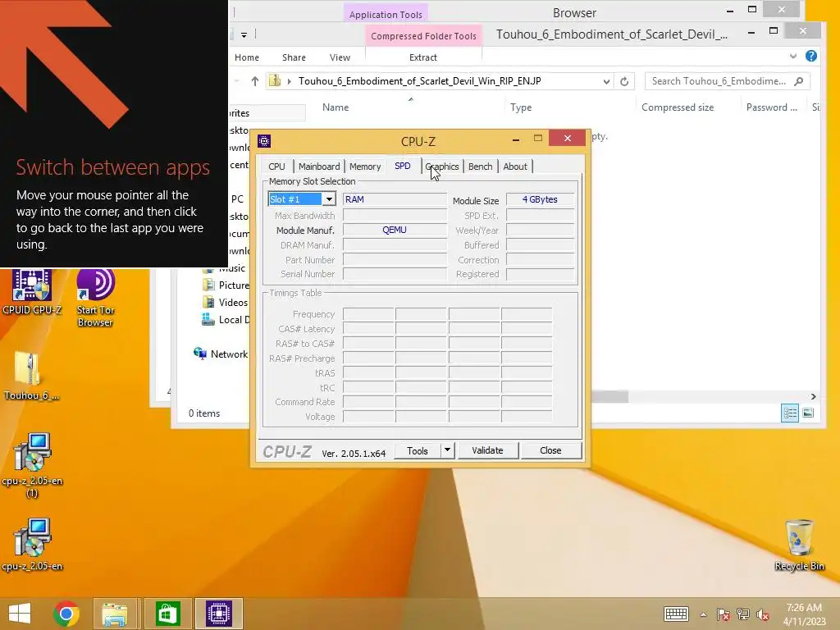Select Pictures in the navigation pane

tap(225, 285)
